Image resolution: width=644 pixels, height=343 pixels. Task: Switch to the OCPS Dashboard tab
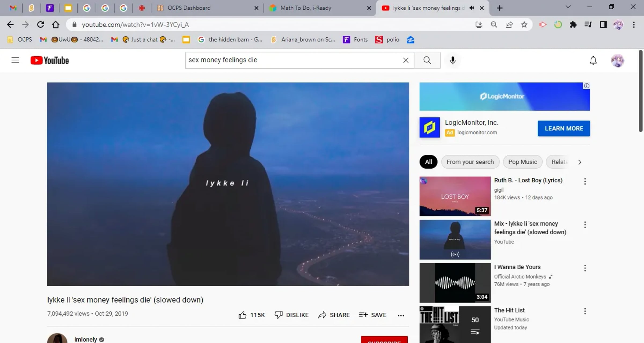(189, 8)
